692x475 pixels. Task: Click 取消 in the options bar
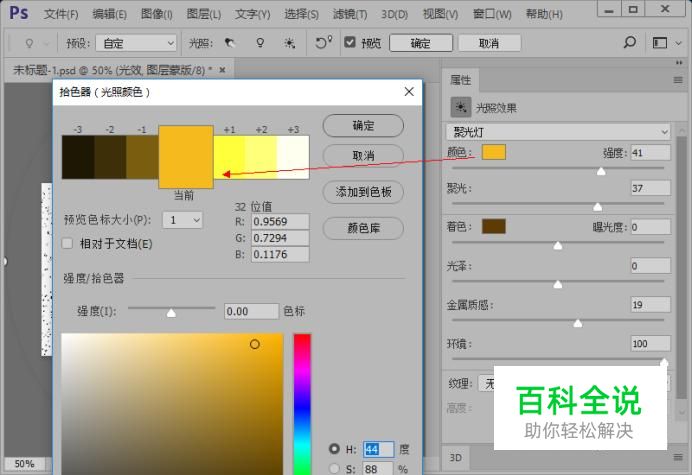[x=489, y=43]
